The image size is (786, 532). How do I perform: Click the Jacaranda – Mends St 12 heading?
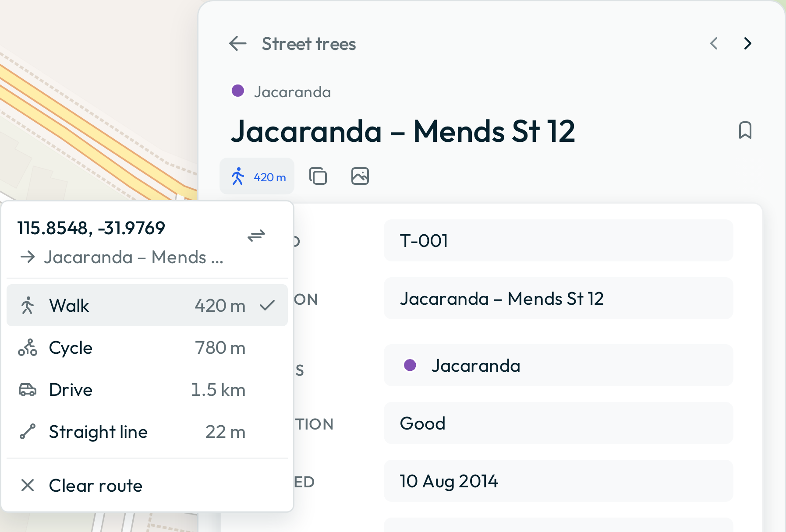tap(403, 131)
